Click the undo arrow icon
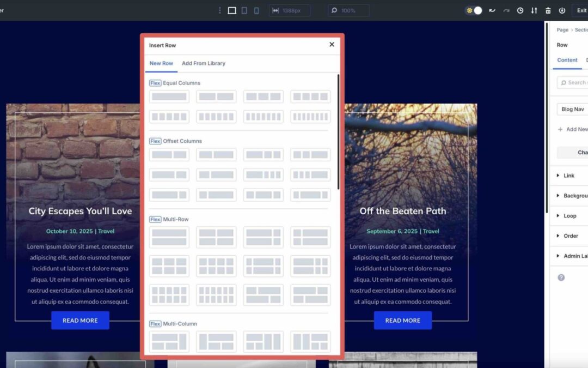The image size is (588, 368). 492,10
